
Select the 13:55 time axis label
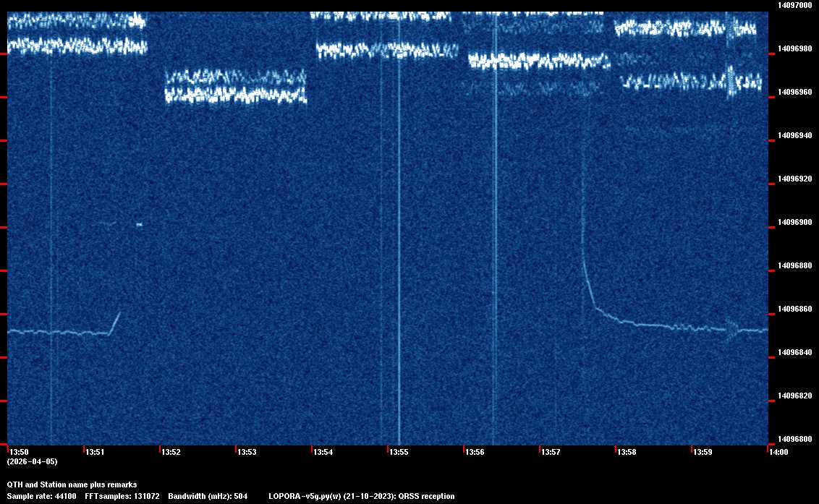(399, 452)
